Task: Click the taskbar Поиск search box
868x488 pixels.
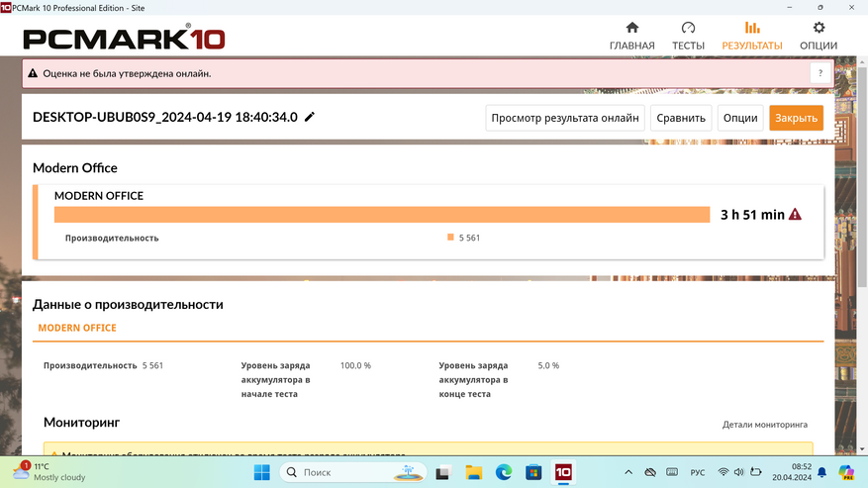Action: pyautogui.click(x=353, y=472)
